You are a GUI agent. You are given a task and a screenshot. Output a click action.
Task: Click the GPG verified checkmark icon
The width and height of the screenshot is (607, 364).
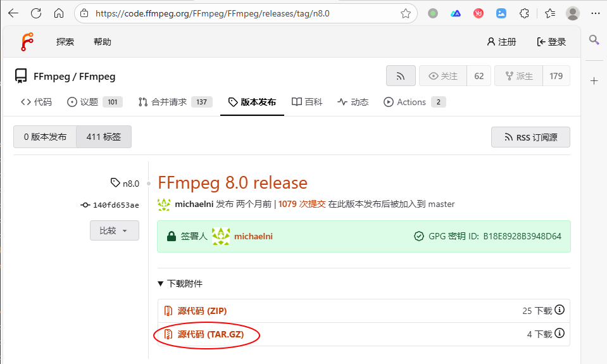coord(419,236)
